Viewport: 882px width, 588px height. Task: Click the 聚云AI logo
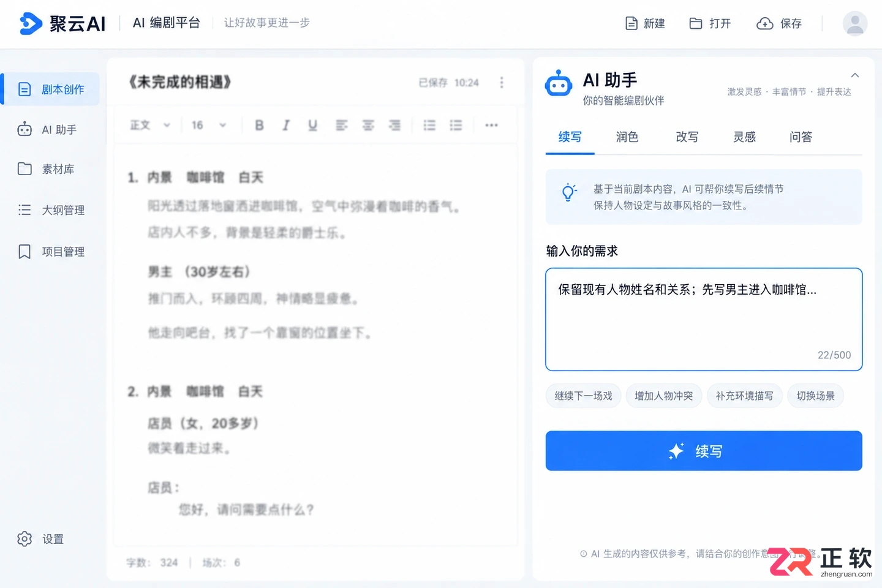click(x=62, y=23)
